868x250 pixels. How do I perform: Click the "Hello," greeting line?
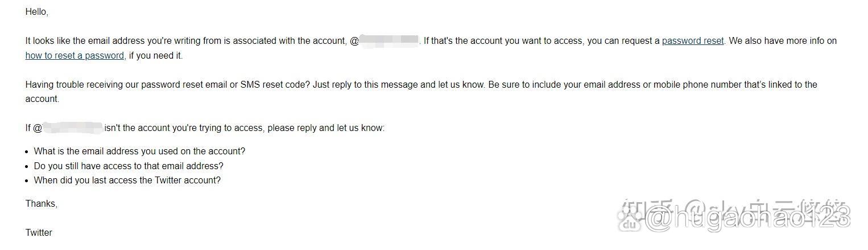coord(37,12)
